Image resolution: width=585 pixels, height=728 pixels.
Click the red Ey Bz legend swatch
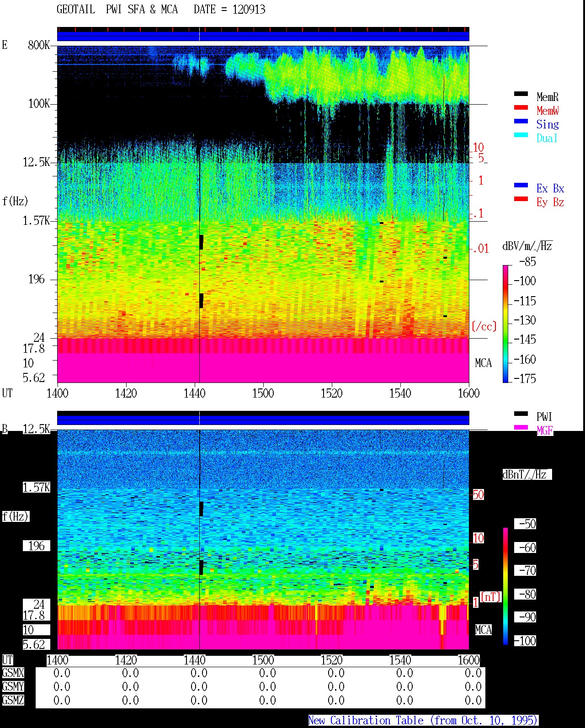(x=521, y=199)
